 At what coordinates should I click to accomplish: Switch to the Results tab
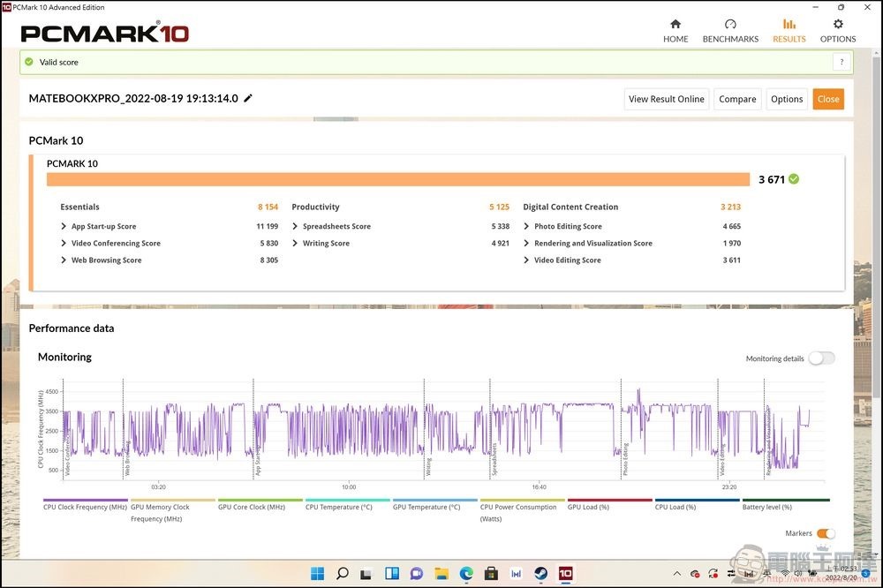point(789,39)
